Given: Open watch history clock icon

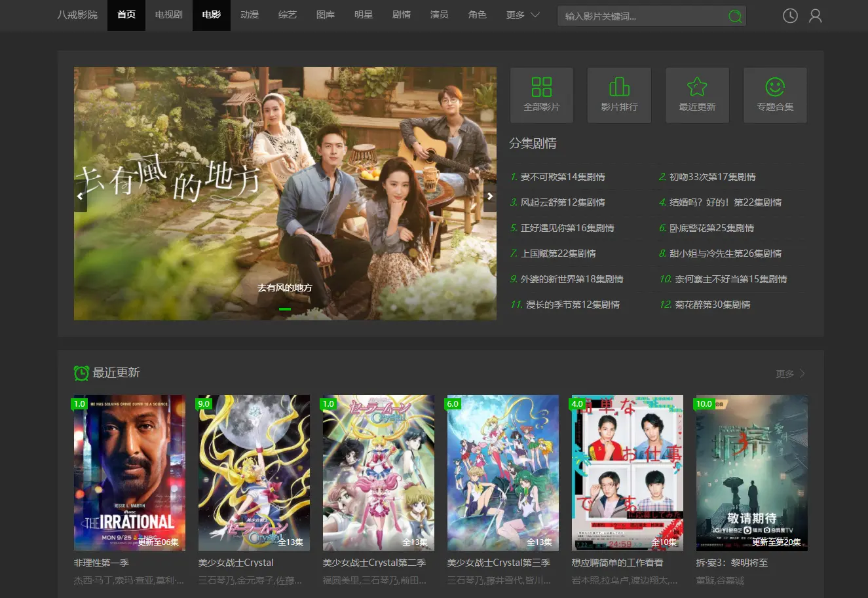Looking at the screenshot, I should click(790, 16).
